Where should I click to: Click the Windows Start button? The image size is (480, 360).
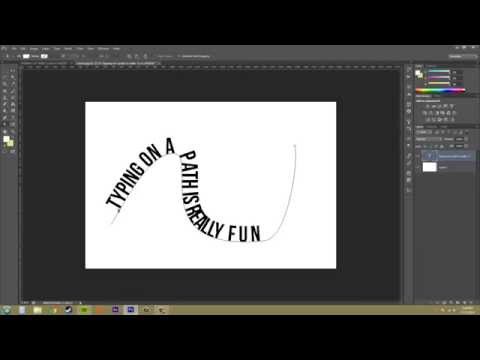tap(6, 310)
